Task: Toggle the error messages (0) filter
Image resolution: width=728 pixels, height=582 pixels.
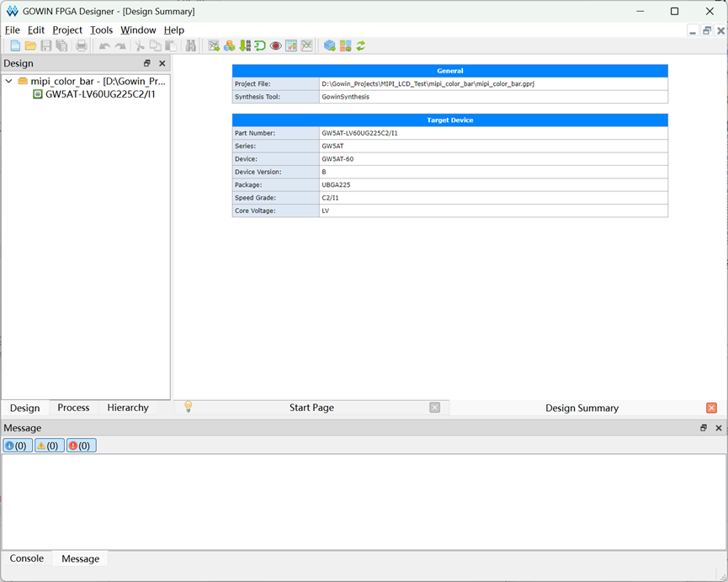Action: [82, 446]
